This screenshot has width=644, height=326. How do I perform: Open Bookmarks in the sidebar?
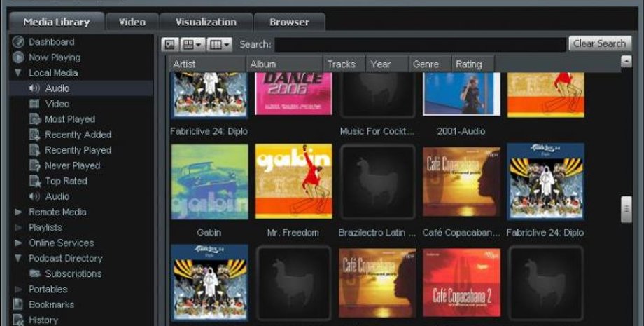tap(51, 304)
